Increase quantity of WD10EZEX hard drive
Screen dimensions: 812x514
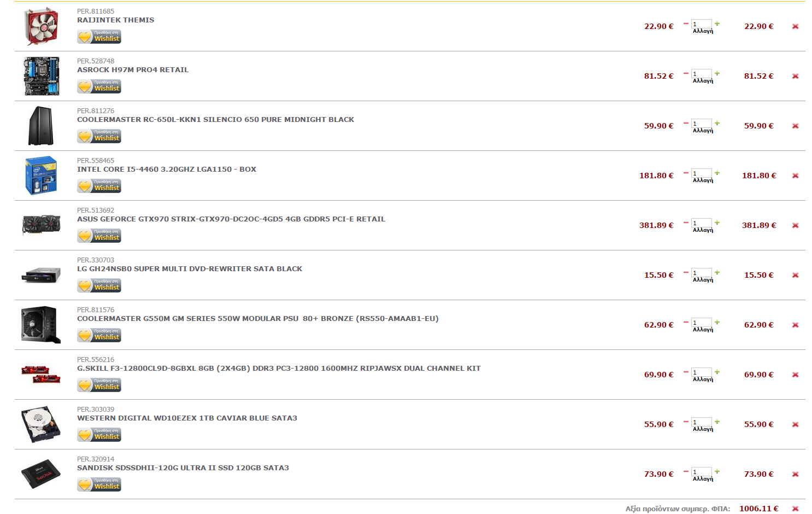(717, 422)
